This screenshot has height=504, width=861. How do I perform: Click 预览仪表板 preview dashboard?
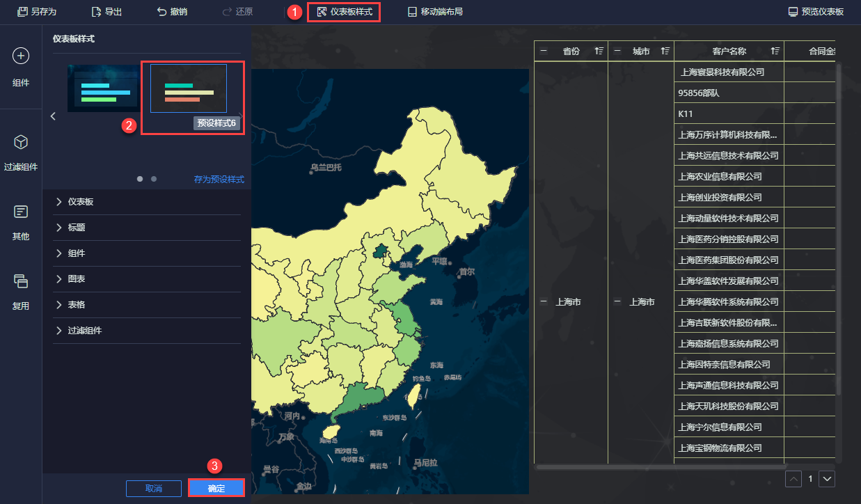[x=816, y=12]
